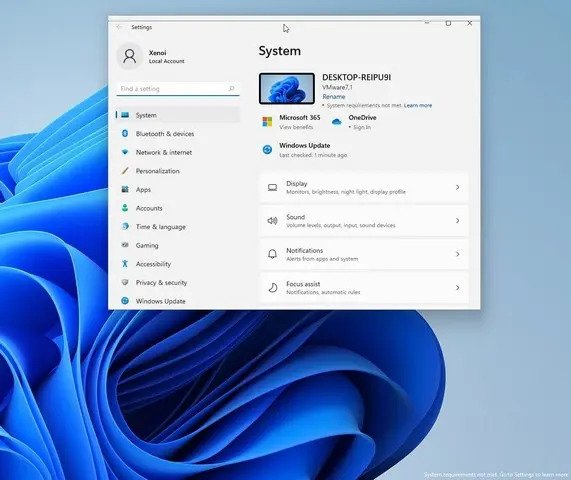Click the Notifications bell icon
Screen dimensions: 571x480
pyautogui.click(x=272, y=254)
